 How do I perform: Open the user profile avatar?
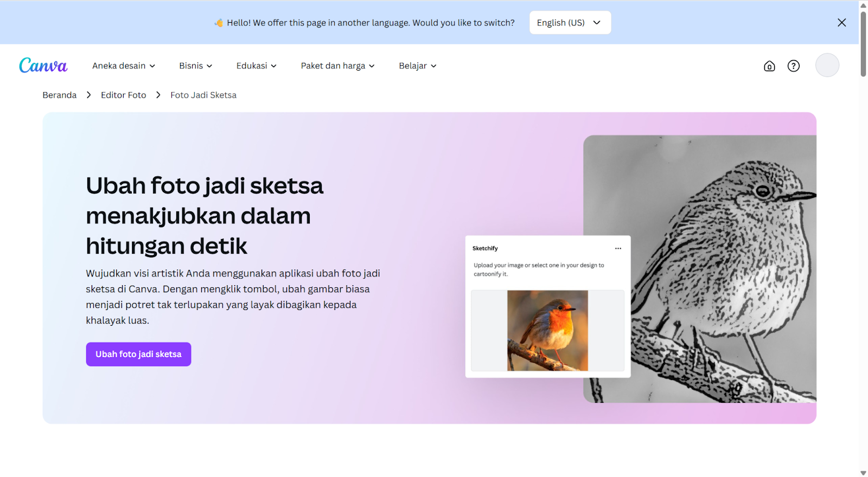tap(827, 65)
